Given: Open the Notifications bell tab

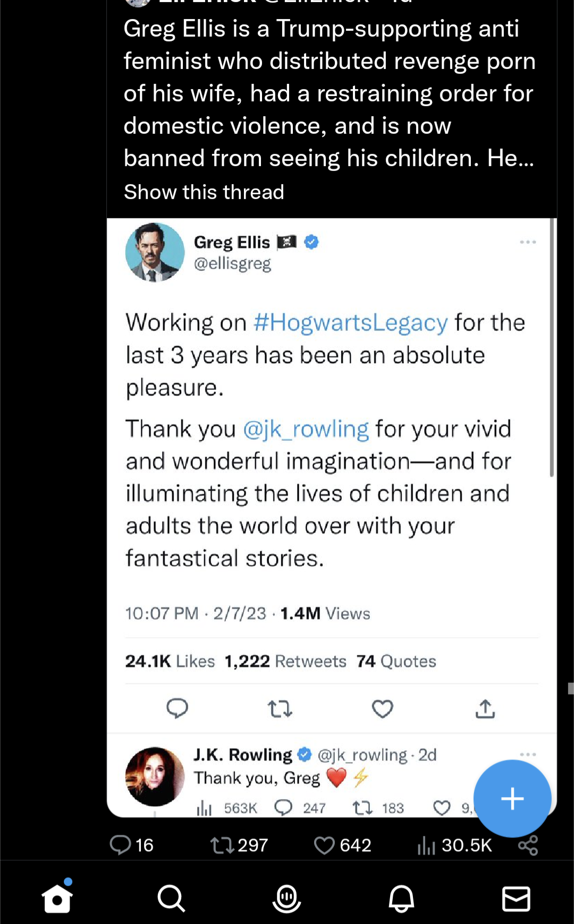Looking at the screenshot, I should [401, 899].
